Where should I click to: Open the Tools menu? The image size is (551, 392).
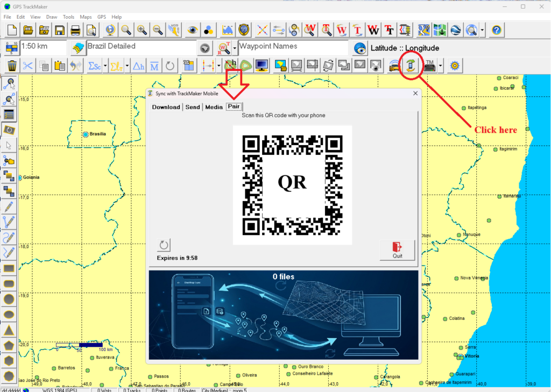[68, 17]
